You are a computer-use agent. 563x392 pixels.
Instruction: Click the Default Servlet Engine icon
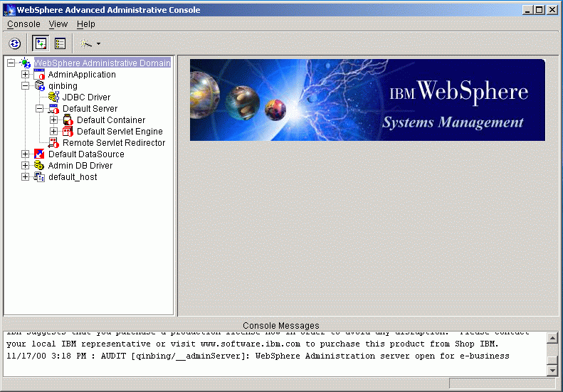68,132
